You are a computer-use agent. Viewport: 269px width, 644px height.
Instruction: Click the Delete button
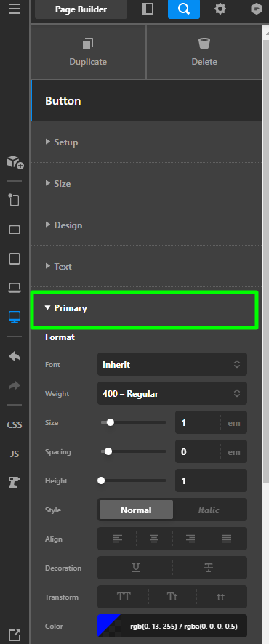[x=204, y=52]
